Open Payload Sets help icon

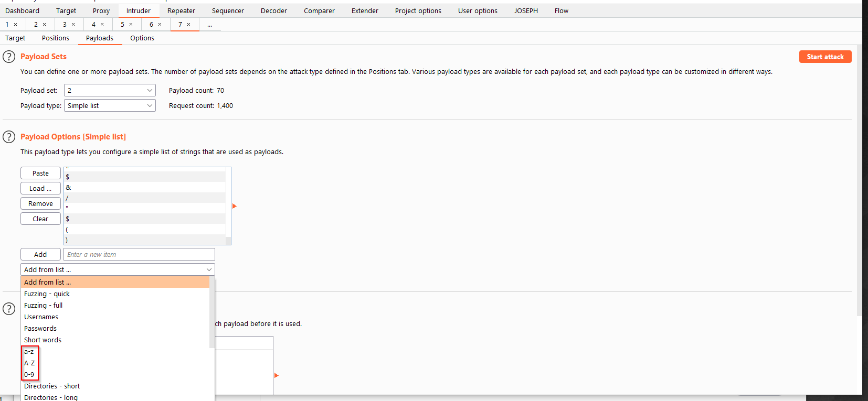click(x=9, y=57)
